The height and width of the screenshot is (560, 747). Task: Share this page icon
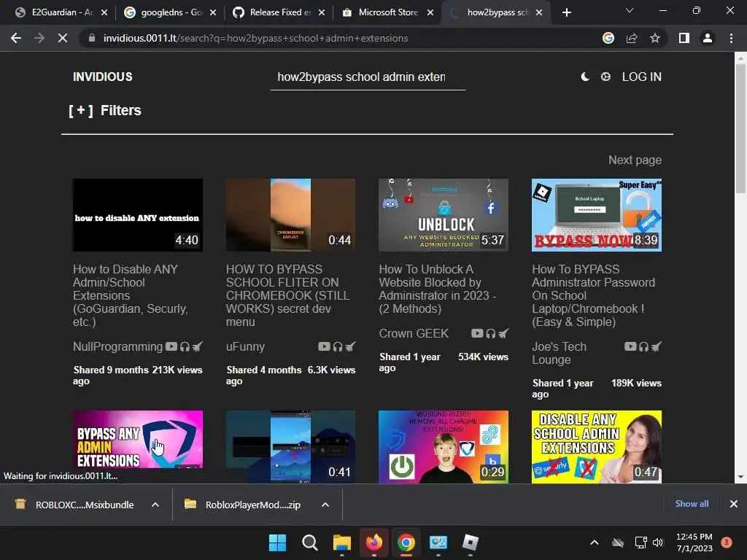tap(632, 38)
